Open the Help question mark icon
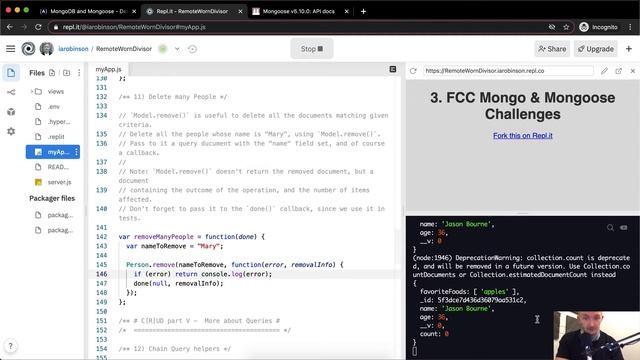 [11, 346]
